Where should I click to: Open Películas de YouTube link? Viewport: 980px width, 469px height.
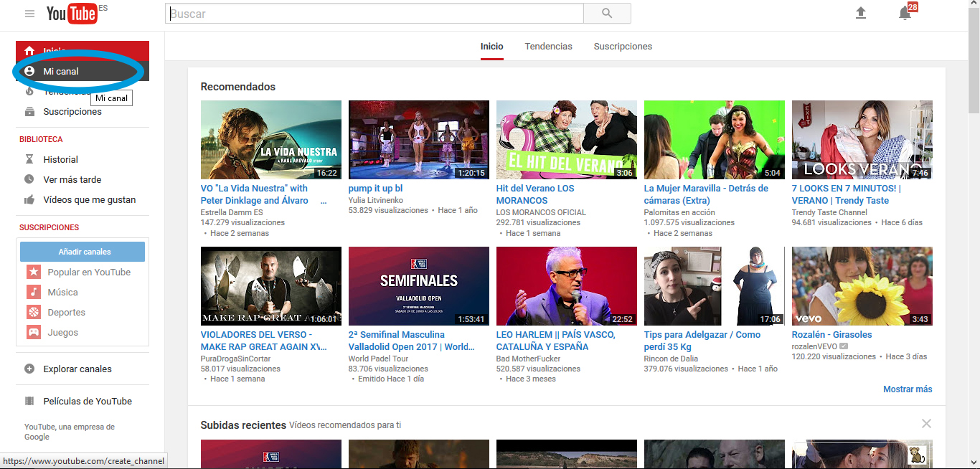tap(88, 401)
